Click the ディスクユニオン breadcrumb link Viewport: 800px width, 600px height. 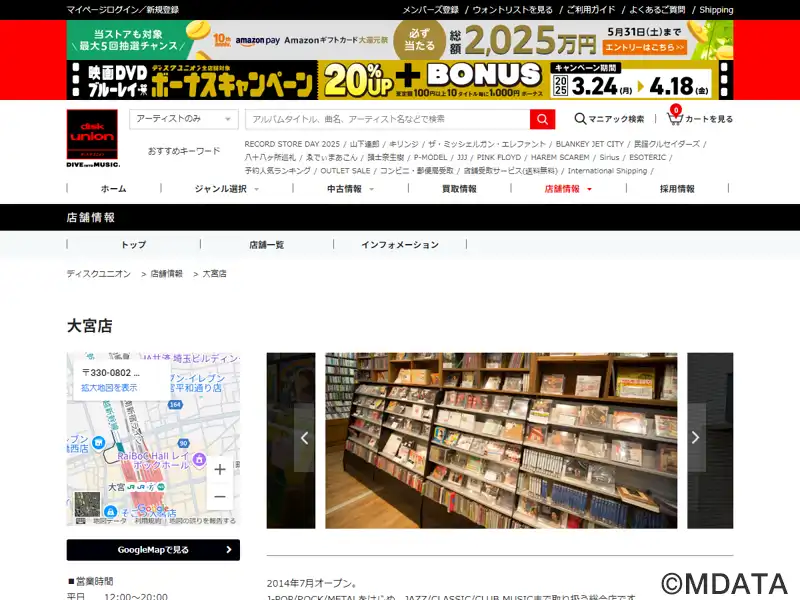99,273
